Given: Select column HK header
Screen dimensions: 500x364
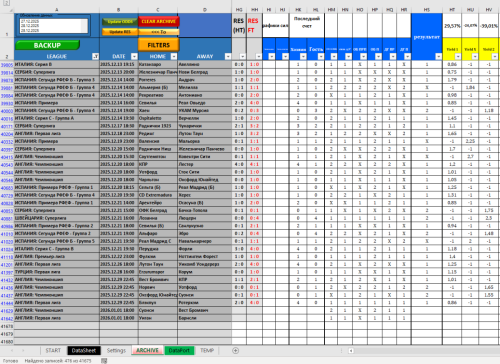Looking at the screenshot, I should (x=298, y=10).
